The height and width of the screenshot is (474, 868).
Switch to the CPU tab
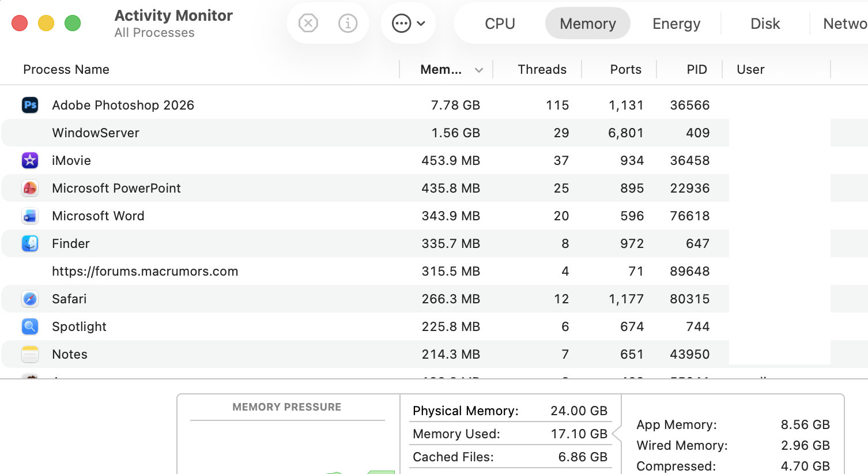pos(500,24)
